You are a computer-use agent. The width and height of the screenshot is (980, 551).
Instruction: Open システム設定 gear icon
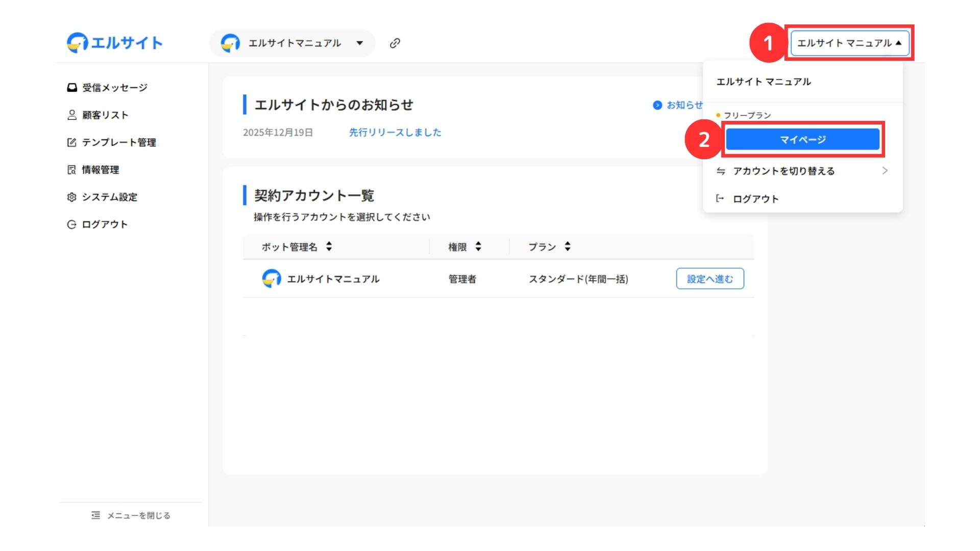point(72,197)
